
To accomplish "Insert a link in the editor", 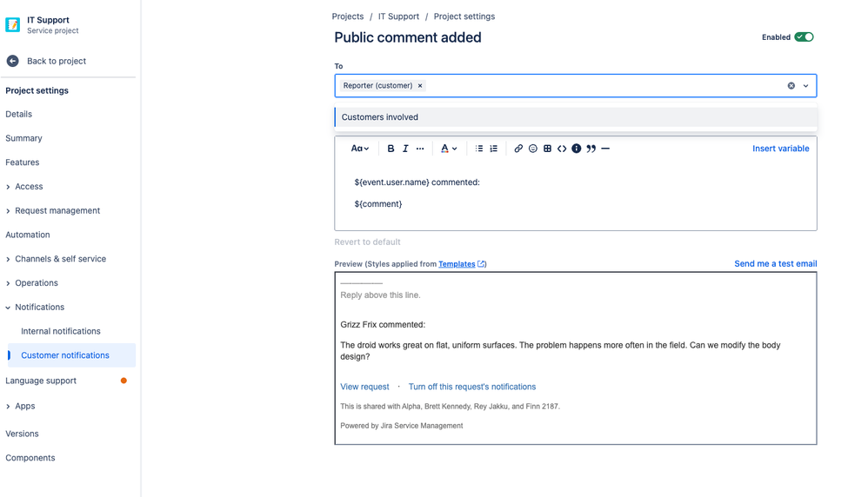I will click(x=518, y=149).
